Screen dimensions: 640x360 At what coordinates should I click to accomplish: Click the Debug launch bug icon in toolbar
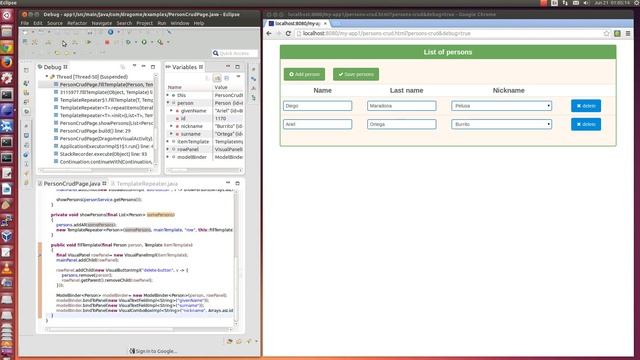pos(128,42)
